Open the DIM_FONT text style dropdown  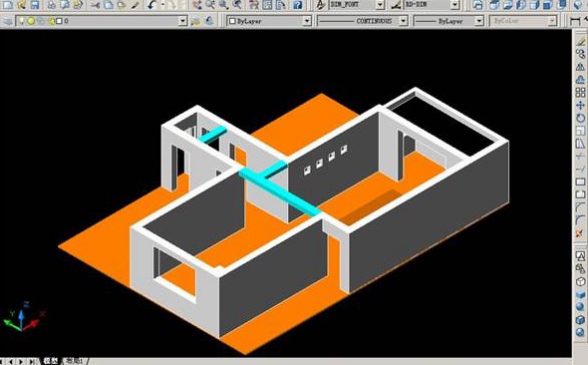381,5
